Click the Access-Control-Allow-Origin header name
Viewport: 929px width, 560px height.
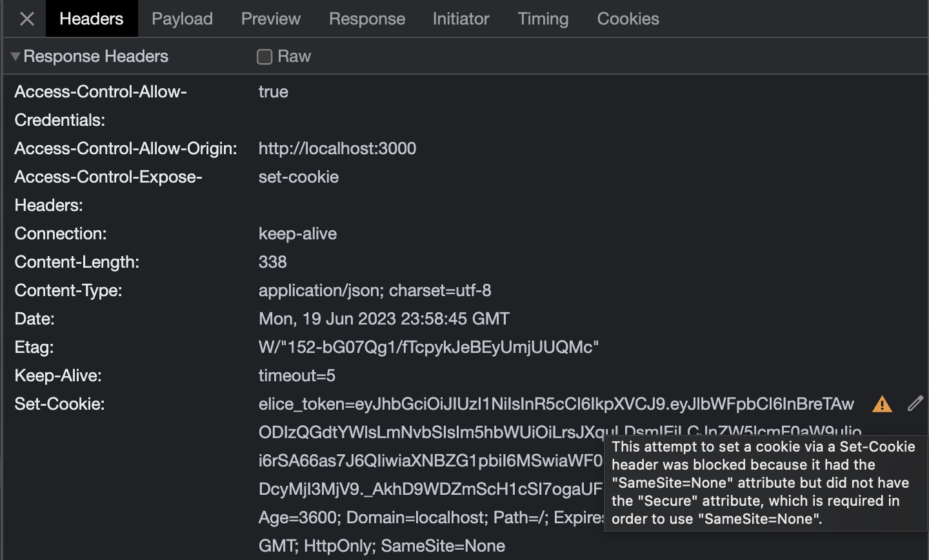click(x=126, y=148)
